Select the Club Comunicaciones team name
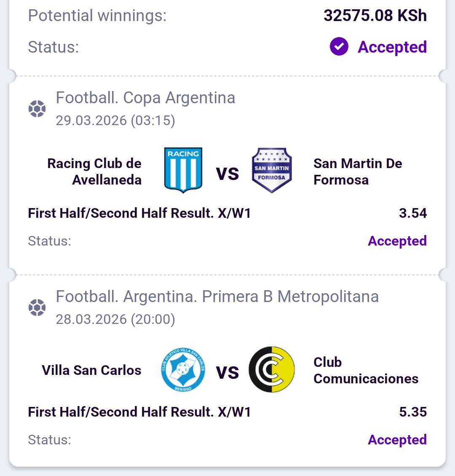 click(x=366, y=370)
